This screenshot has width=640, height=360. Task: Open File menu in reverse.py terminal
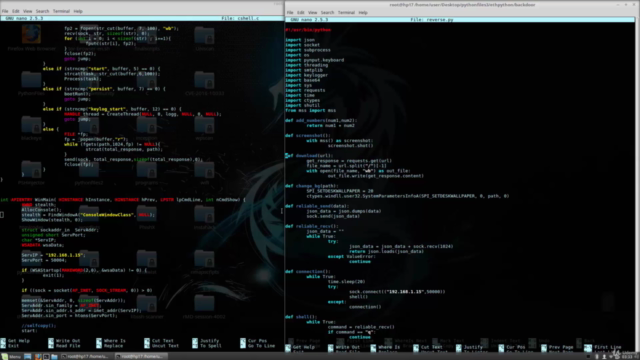290,13
